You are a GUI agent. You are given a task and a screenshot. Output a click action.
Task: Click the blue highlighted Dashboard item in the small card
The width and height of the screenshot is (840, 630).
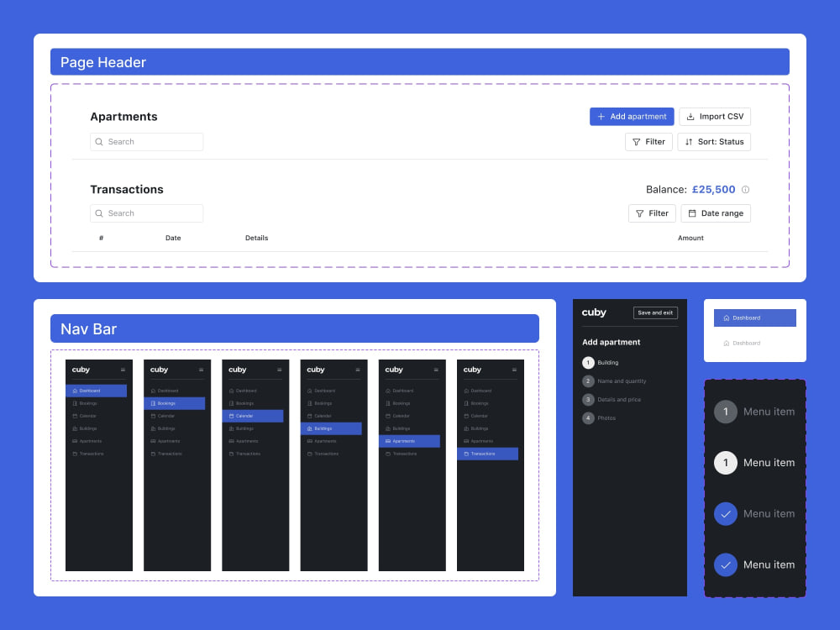point(755,318)
